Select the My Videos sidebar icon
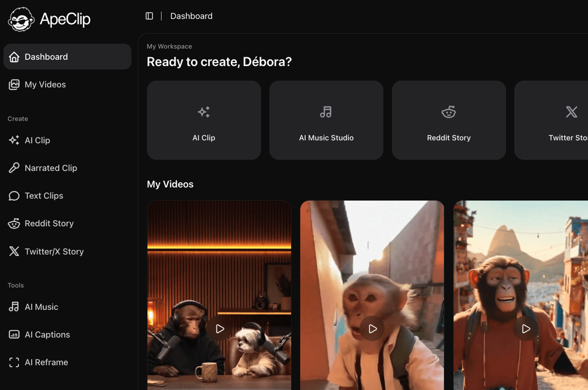This screenshot has width=588, height=390. [14, 84]
